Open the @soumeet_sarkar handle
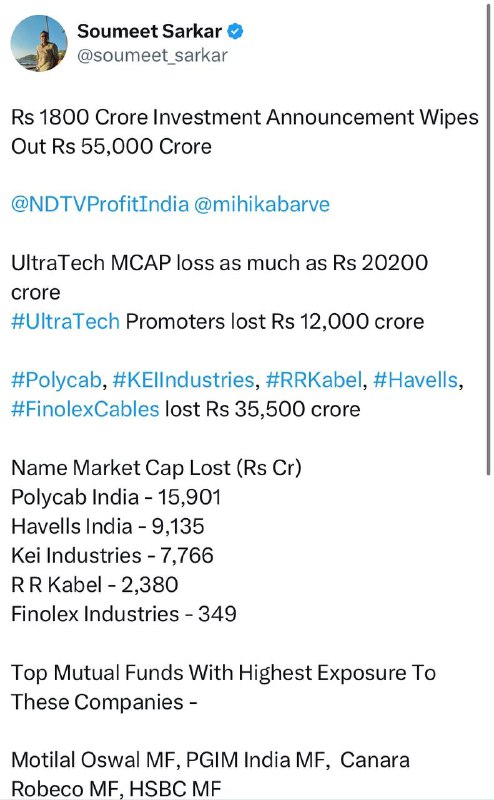The width and height of the screenshot is (494, 800). pyautogui.click(x=152, y=55)
